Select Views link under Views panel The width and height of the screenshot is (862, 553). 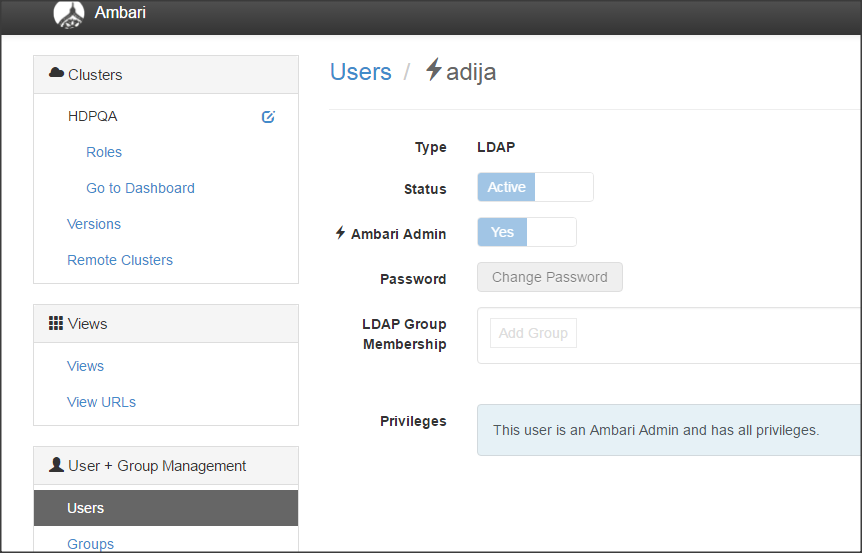(86, 366)
